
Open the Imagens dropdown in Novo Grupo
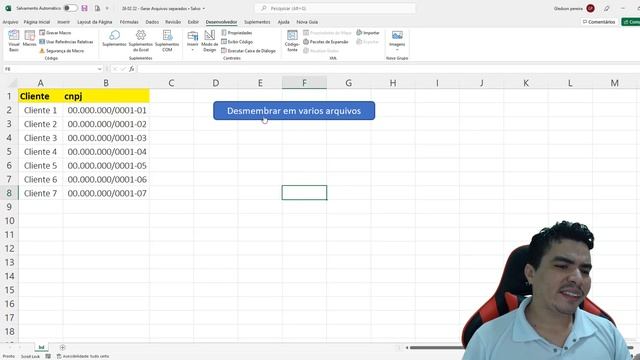(397, 41)
